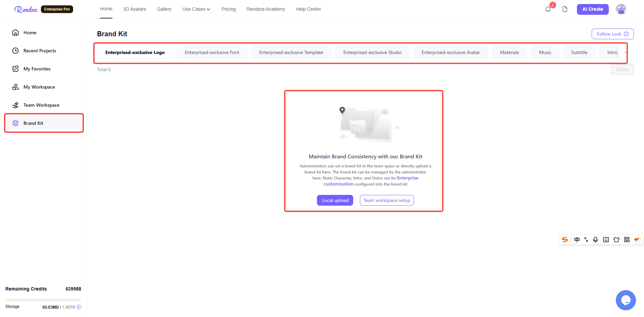Click the Total 0 count label
The image size is (644, 317).
click(x=104, y=69)
